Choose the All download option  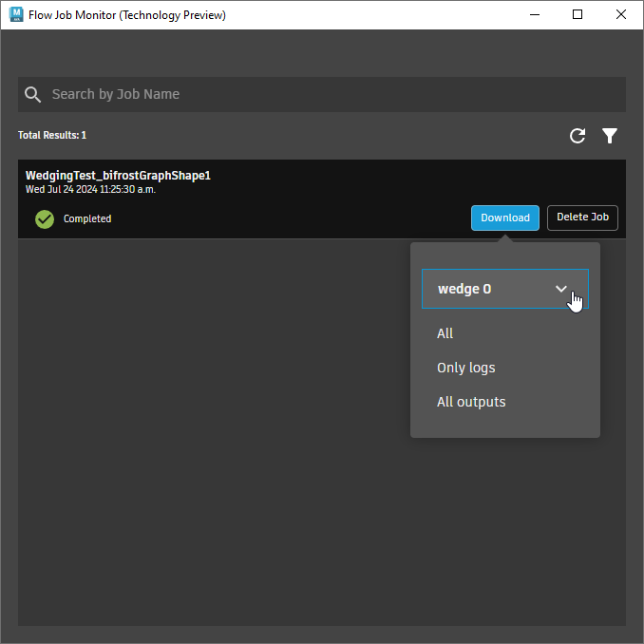[445, 333]
